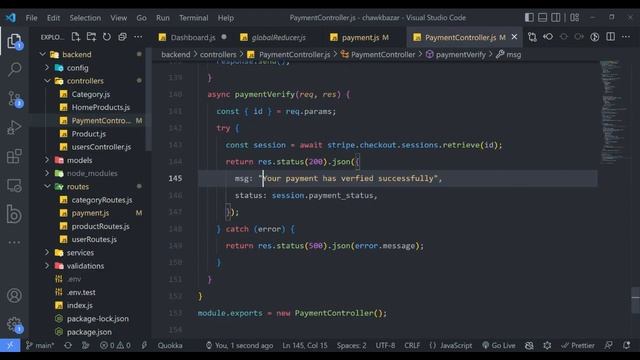Open HomeProducts.js in controllers

click(100, 107)
